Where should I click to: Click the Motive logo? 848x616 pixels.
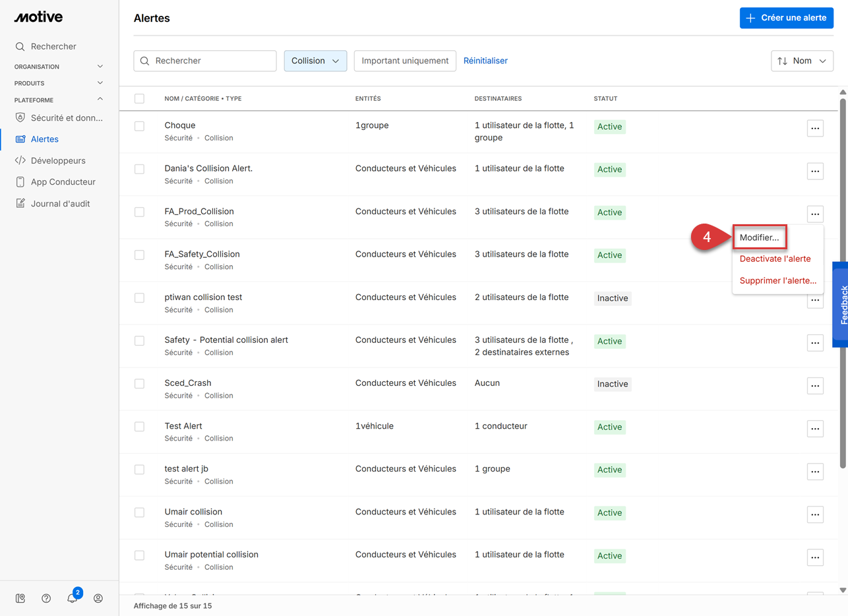point(38,17)
